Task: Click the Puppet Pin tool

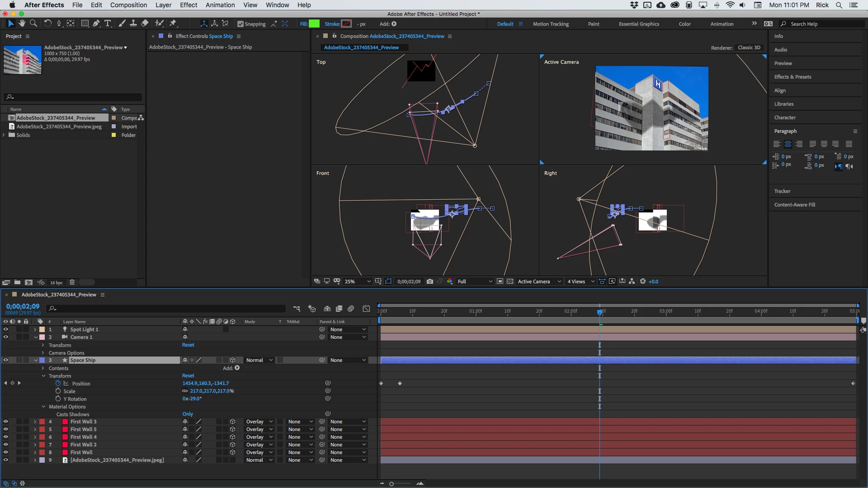Action: coord(173,23)
